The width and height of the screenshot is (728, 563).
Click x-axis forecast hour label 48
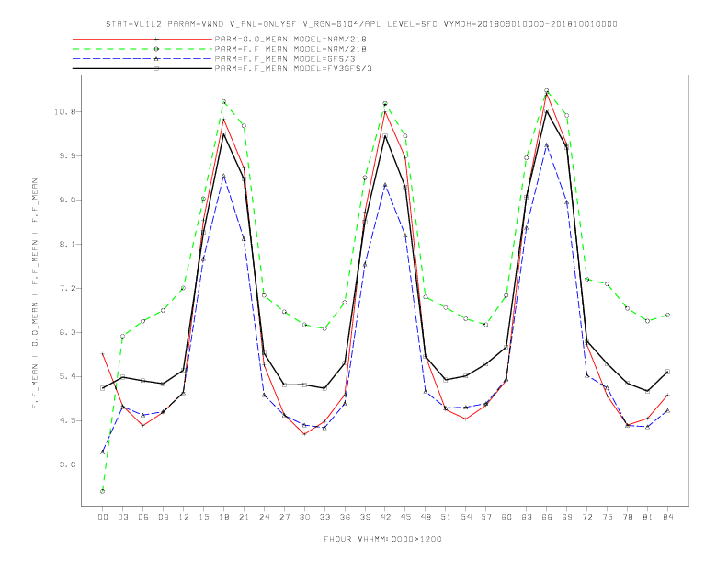click(426, 517)
